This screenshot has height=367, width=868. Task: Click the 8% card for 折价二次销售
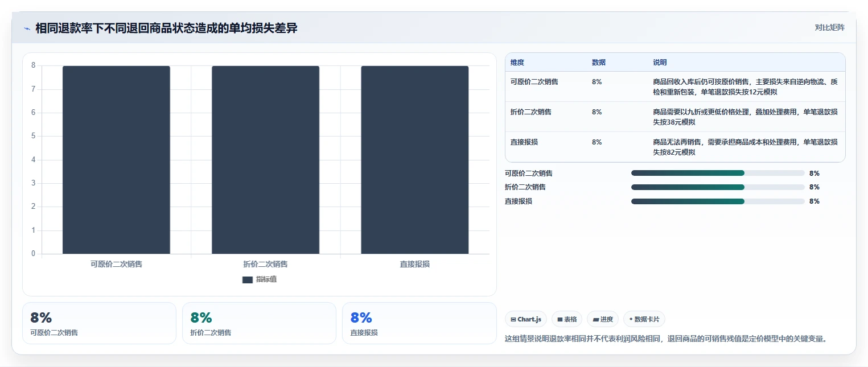click(259, 323)
